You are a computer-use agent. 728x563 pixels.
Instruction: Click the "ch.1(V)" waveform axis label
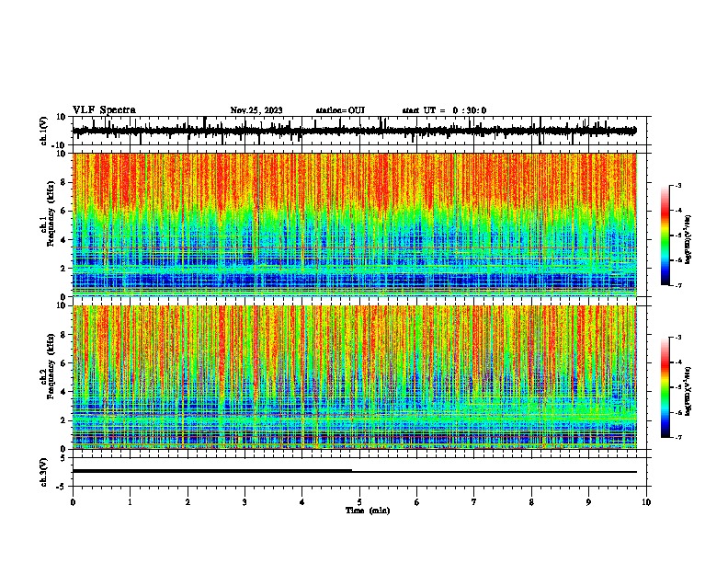[x=44, y=131]
